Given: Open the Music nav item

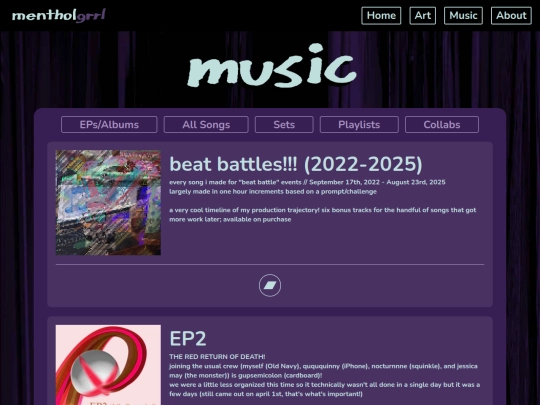Looking at the screenshot, I should [463, 15].
